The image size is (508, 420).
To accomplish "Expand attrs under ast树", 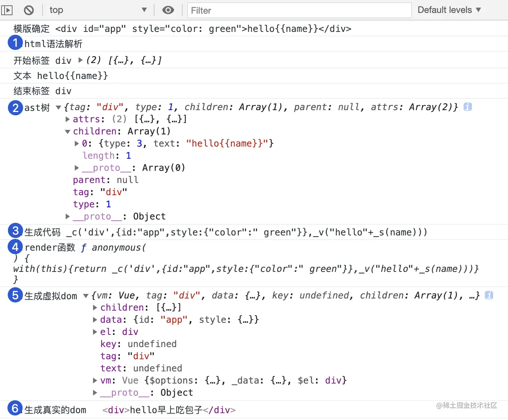I will pos(68,119).
